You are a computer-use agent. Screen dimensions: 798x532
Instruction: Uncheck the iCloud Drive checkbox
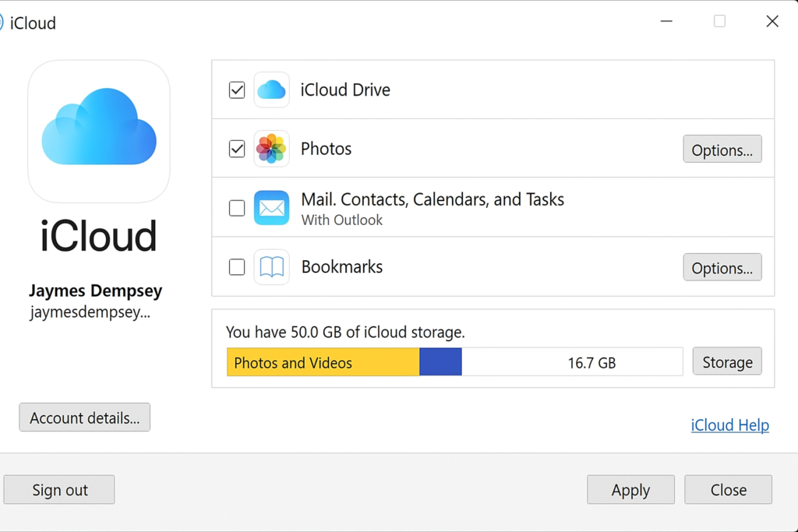[x=237, y=90]
